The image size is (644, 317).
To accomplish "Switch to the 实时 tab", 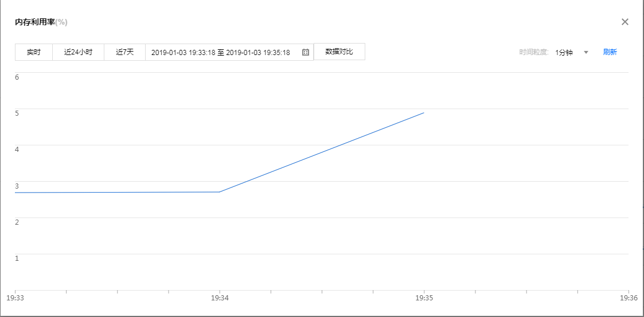I will 34,52.
